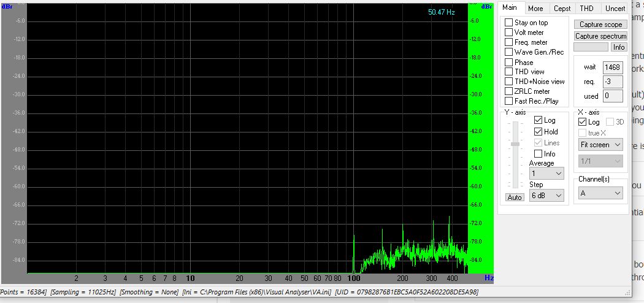Check the Phase option
The image size is (644, 303).
point(508,63)
